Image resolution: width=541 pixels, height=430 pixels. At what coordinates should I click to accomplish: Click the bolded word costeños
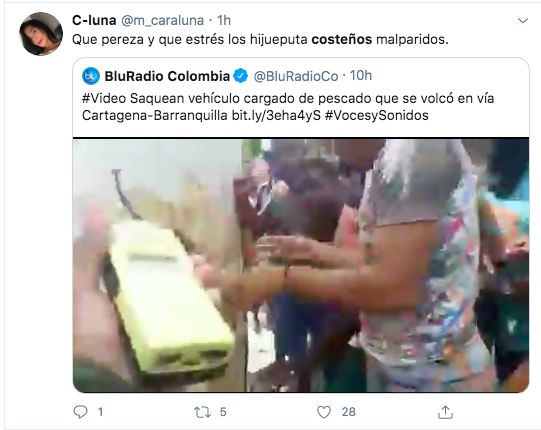(342, 40)
